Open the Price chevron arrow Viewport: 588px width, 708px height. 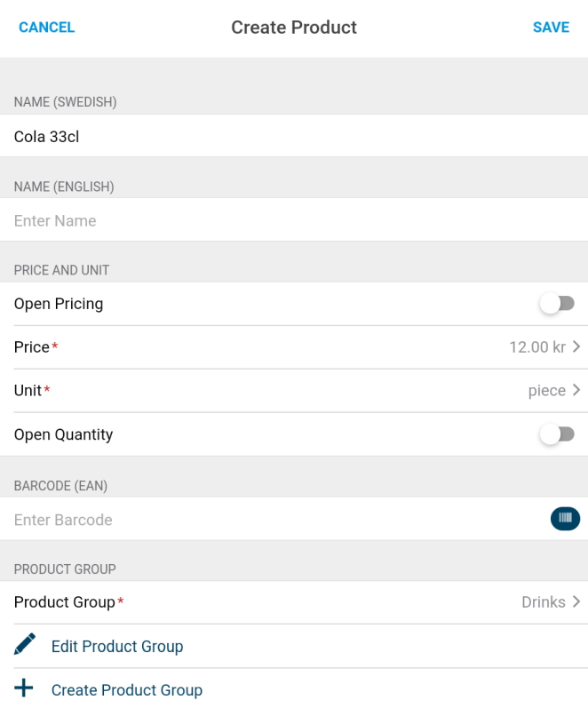point(576,346)
